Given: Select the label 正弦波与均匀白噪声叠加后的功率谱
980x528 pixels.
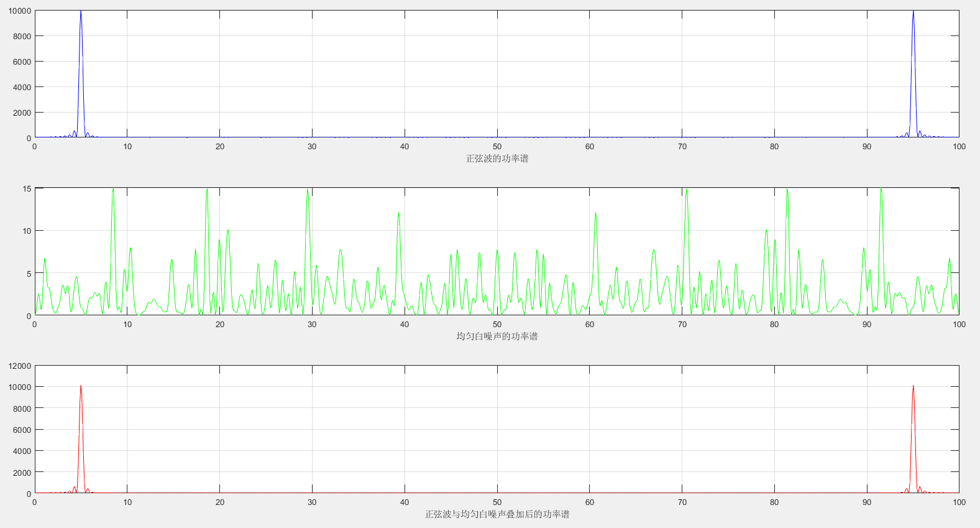Looking at the screenshot, I should (497, 514).
